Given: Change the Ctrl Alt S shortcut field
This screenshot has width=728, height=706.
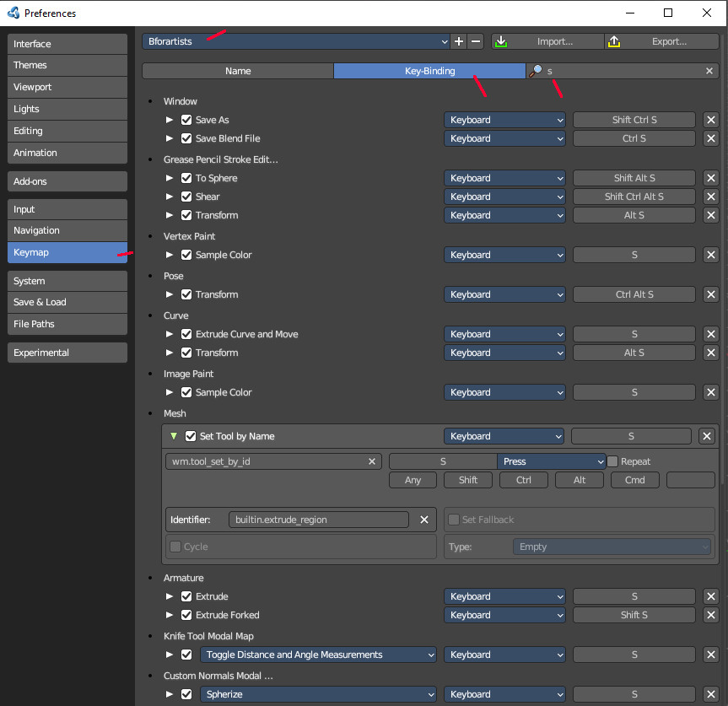Looking at the screenshot, I should tap(634, 294).
